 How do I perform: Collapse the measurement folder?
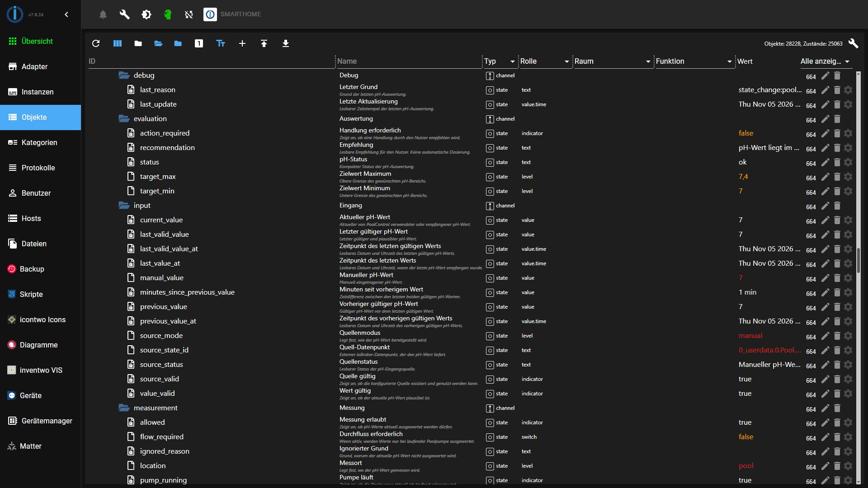click(124, 408)
